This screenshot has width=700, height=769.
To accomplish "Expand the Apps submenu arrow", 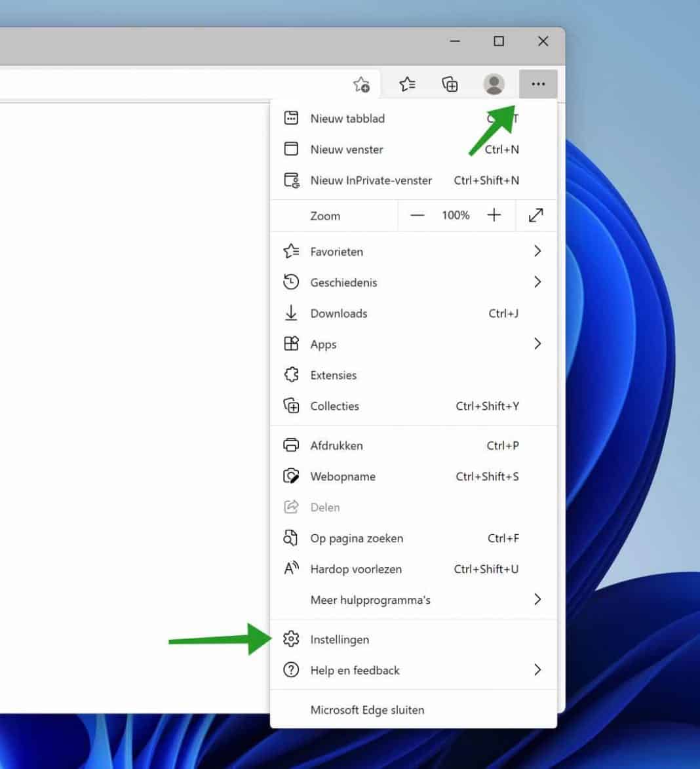I will 537,344.
